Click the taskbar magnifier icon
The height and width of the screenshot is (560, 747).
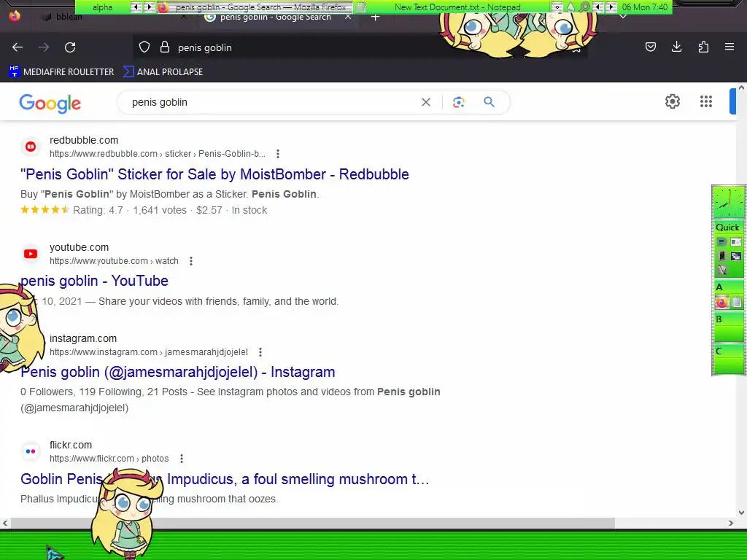pos(584,7)
